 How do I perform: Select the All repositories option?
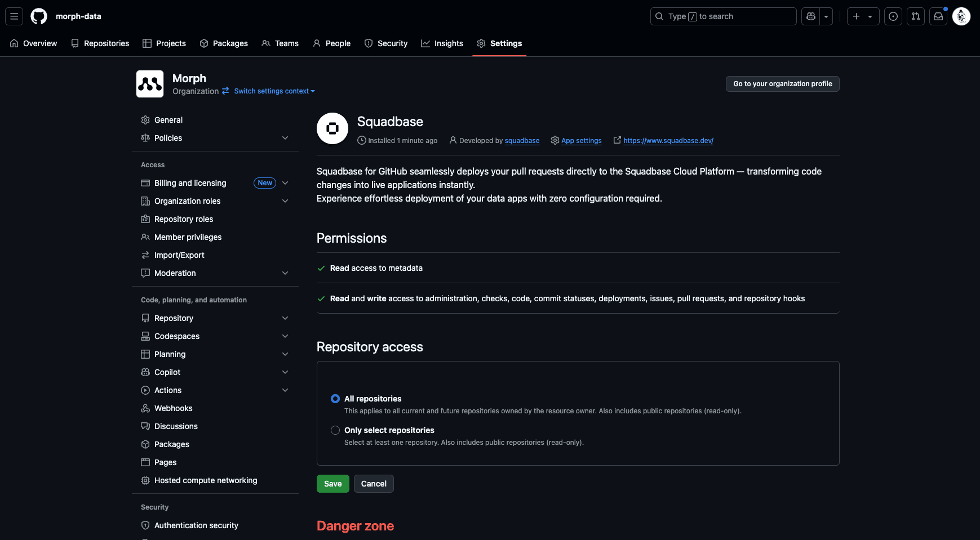(335, 399)
